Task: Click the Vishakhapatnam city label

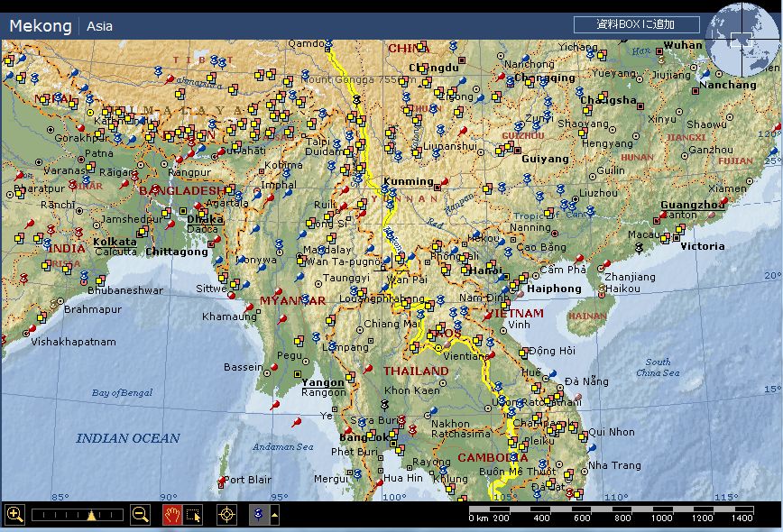Action: pos(73,342)
